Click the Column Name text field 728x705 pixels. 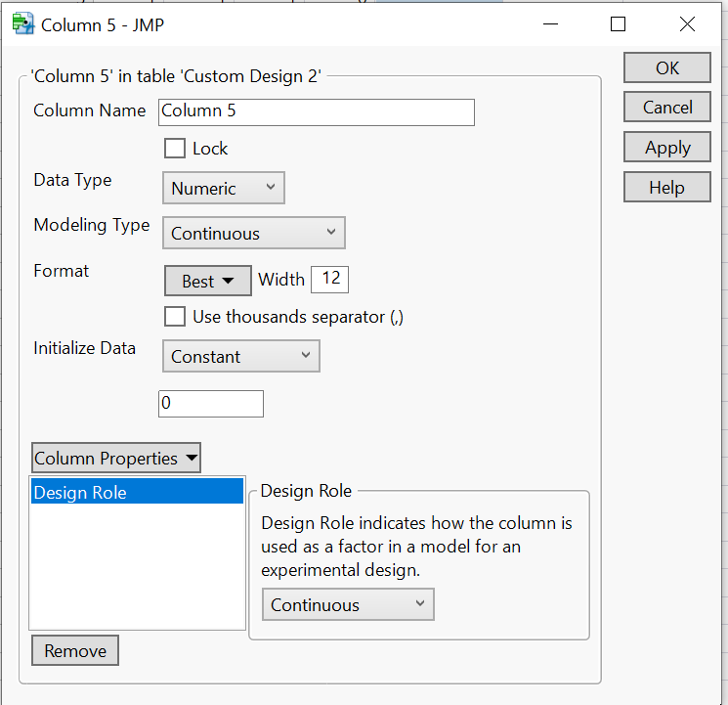pos(317,111)
